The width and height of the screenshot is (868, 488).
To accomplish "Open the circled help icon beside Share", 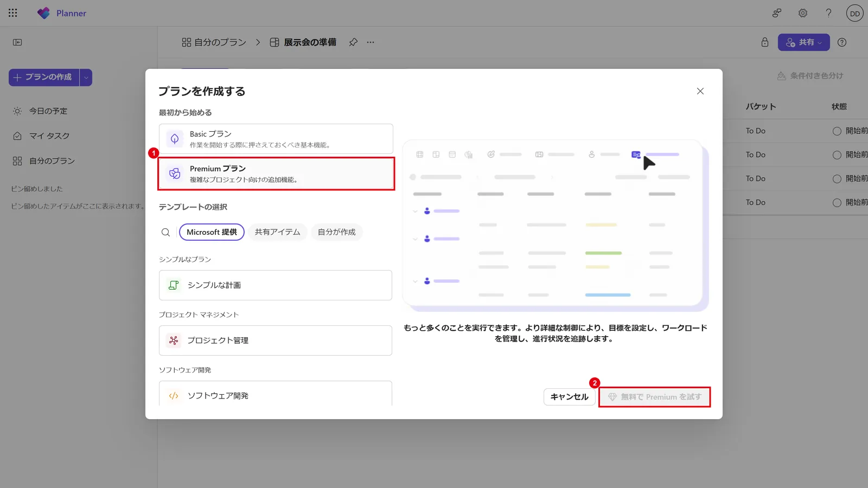I will 842,42.
